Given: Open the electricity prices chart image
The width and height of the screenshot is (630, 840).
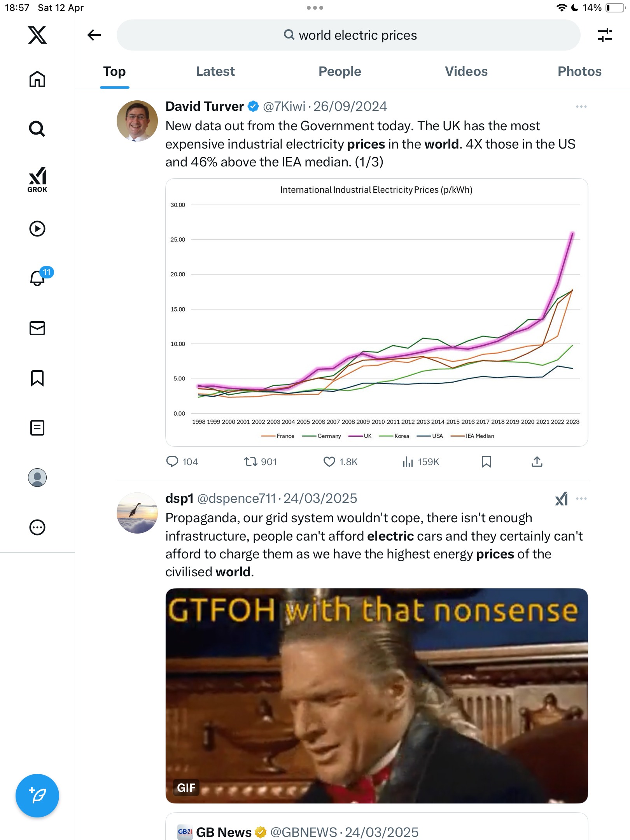Looking at the screenshot, I should coord(377,312).
